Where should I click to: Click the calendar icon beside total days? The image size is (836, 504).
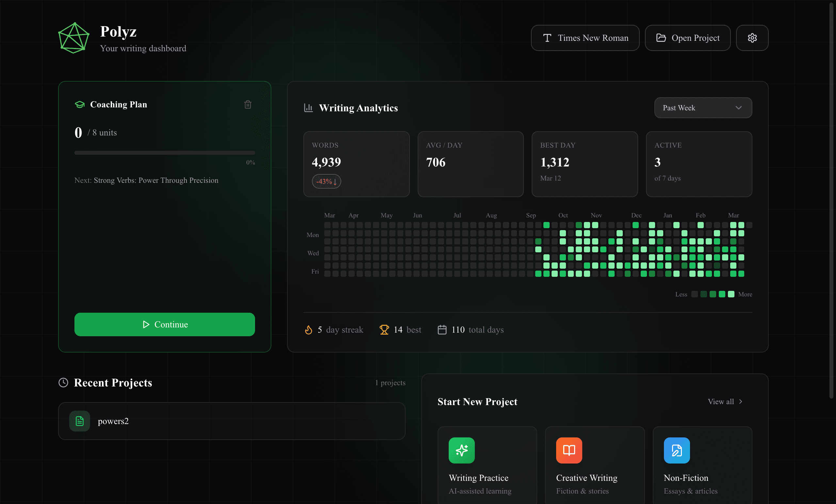(x=442, y=329)
